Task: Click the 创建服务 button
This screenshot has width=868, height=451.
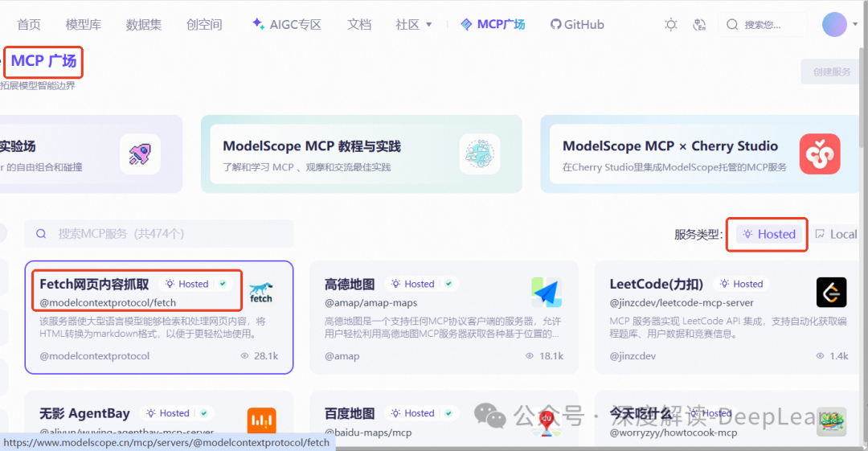Action: (832, 72)
